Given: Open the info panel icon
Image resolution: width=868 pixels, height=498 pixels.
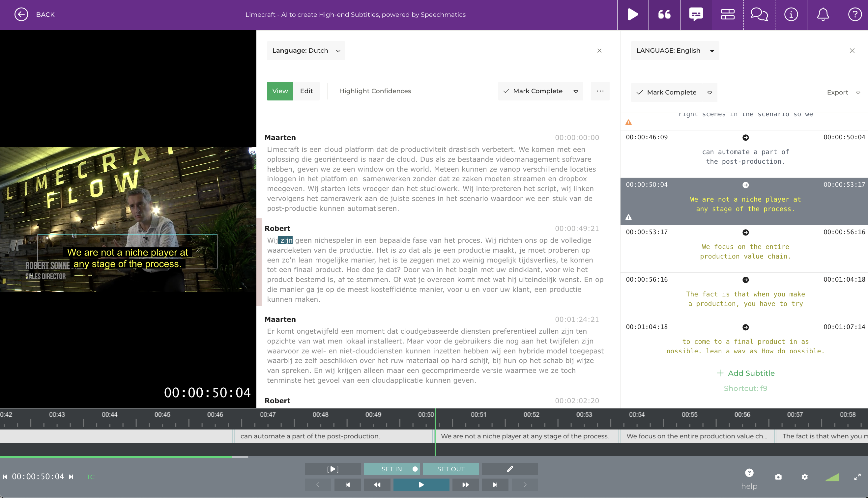Looking at the screenshot, I should 791,15.
